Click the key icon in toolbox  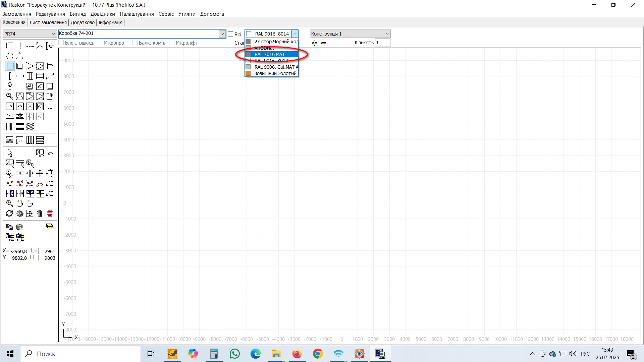tap(10, 96)
